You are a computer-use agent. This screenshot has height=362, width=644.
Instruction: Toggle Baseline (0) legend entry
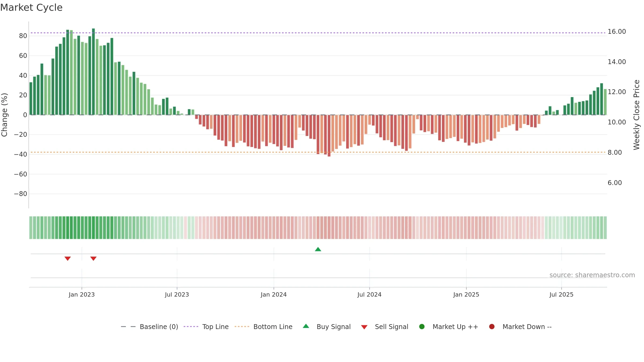tap(149, 327)
